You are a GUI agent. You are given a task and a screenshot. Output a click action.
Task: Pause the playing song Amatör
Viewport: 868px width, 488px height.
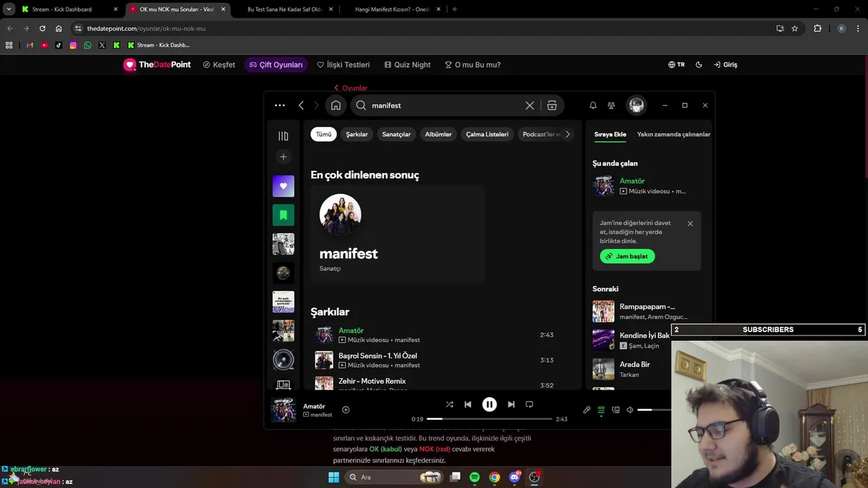tap(489, 405)
